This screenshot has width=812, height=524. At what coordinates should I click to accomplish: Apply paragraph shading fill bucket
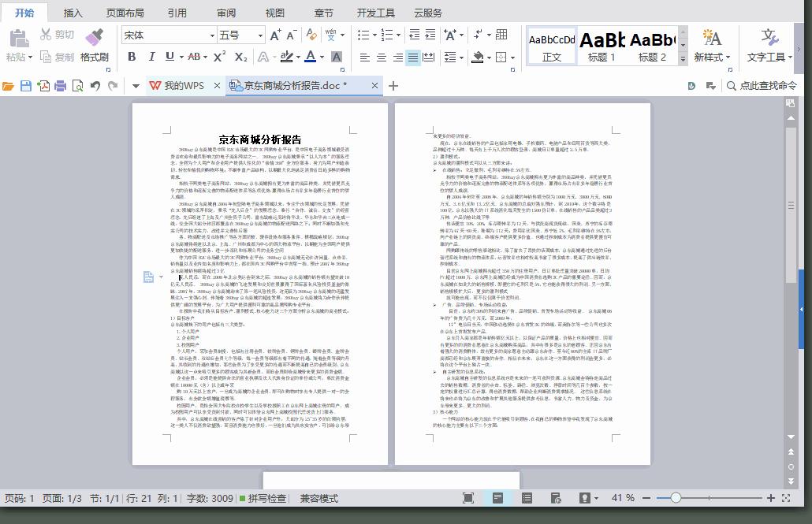[x=478, y=57]
